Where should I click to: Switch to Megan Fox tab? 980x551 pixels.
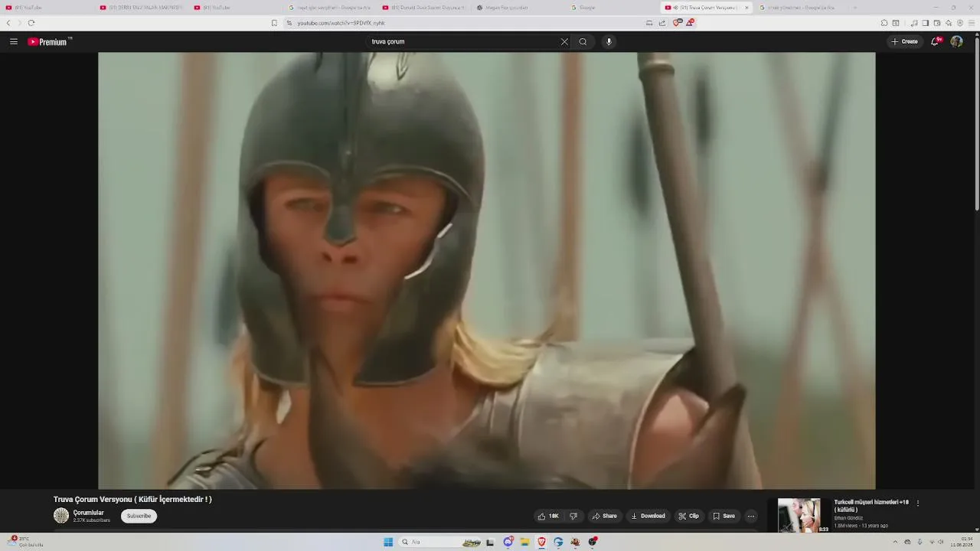(x=518, y=8)
